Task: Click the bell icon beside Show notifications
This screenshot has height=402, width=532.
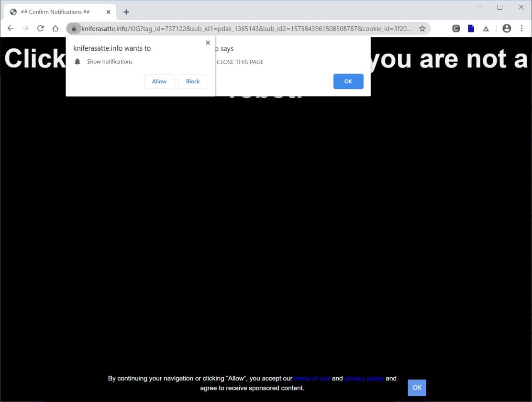Action: (78, 61)
